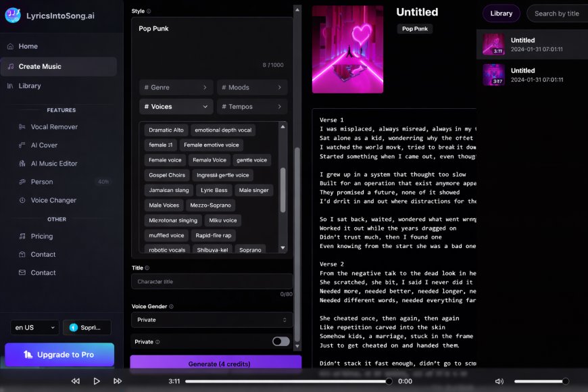Image resolution: width=588 pixels, height=392 pixels.
Task: Open the en US language dropdown
Action: 34,328
